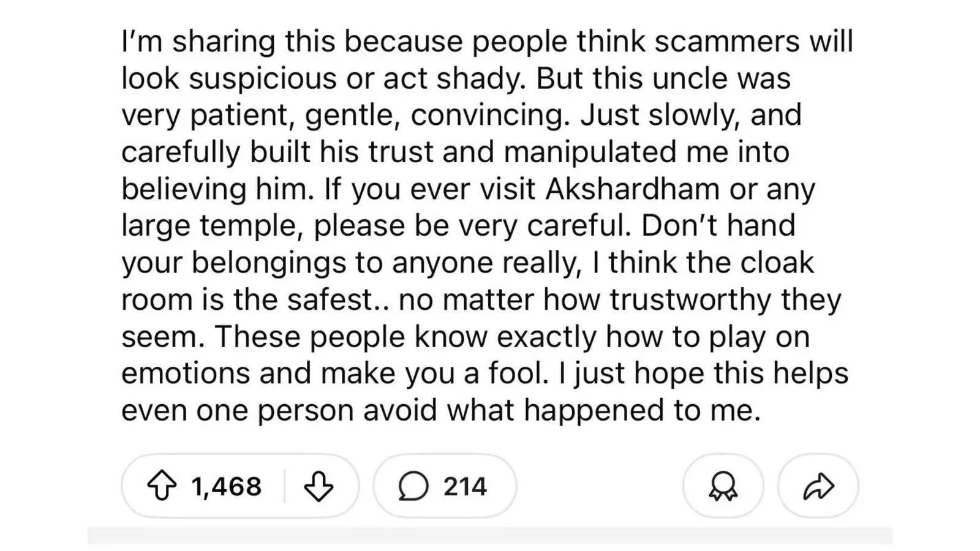Upvote the post using the up arrow icon
Screen dimensions: 980x551
pyautogui.click(x=162, y=487)
